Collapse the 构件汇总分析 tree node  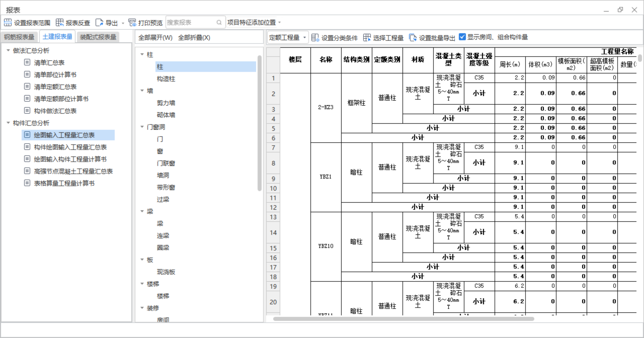click(8, 123)
